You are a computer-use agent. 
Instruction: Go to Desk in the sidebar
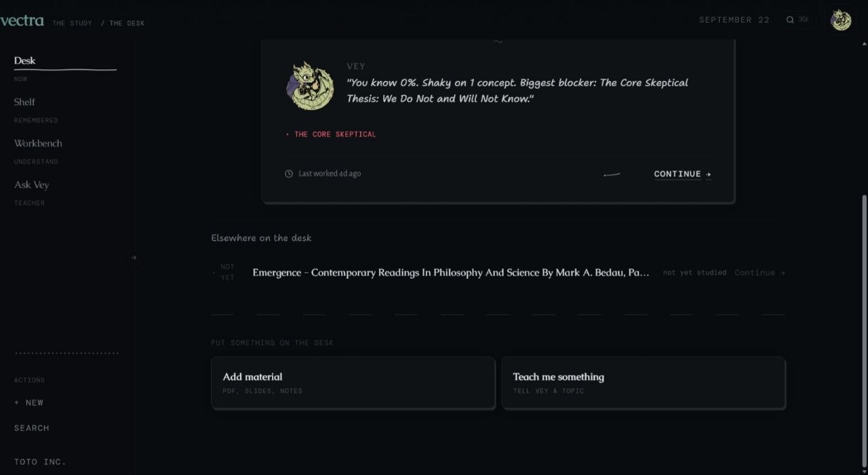click(24, 60)
